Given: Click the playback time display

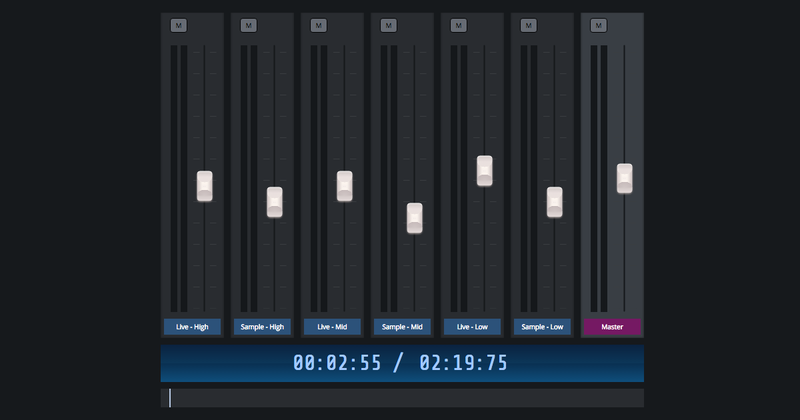Looking at the screenshot, I should pyautogui.click(x=401, y=363).
